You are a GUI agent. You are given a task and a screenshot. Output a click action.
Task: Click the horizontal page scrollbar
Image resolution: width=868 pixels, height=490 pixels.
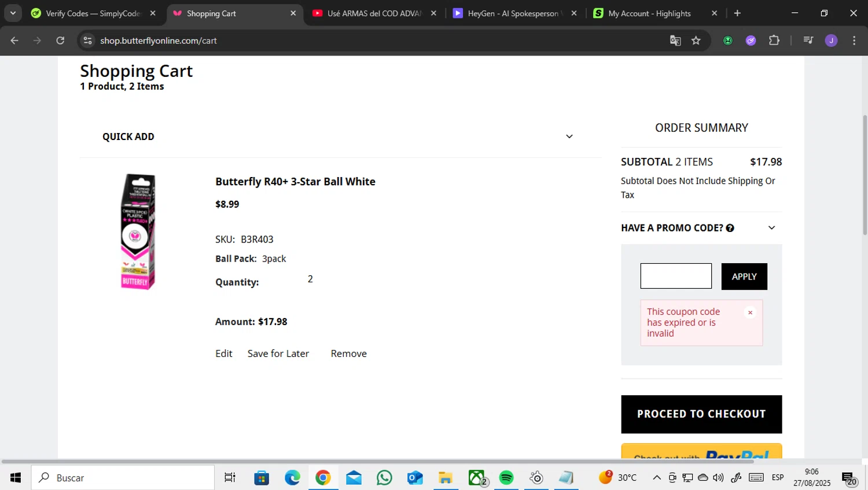(x=377, y=462)
